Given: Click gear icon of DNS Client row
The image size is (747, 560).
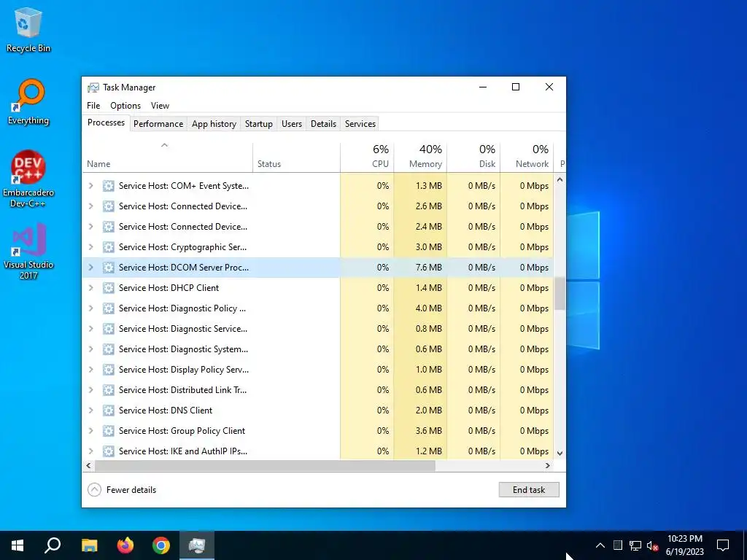Looking at the screenshot, I should pyautogui.click(x=109, y=410).
